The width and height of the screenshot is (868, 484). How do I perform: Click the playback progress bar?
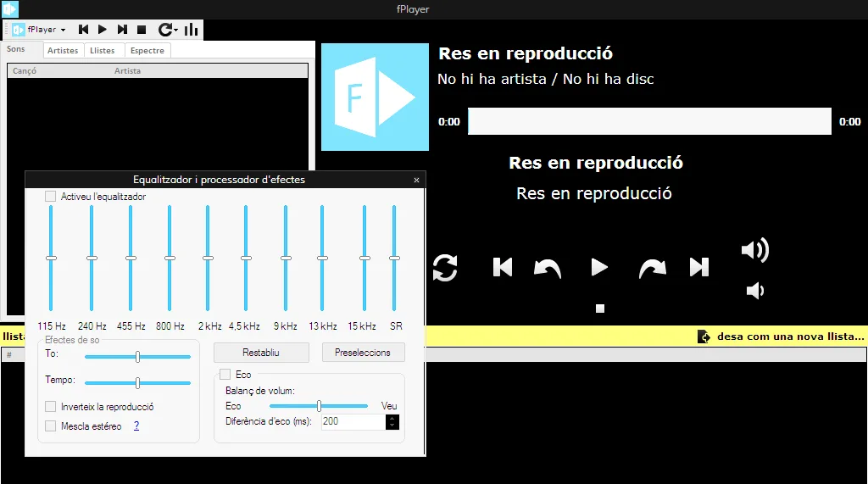point(649,121)
